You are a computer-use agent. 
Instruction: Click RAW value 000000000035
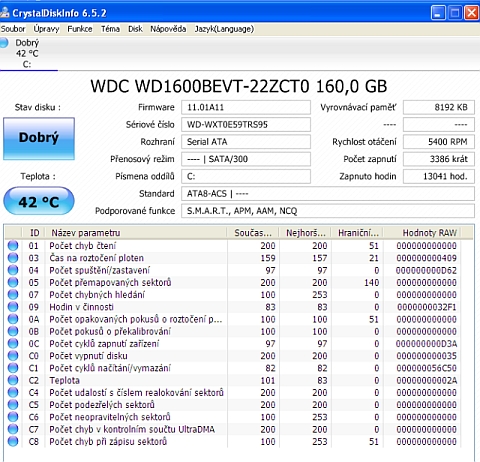(x=426, y=356)
